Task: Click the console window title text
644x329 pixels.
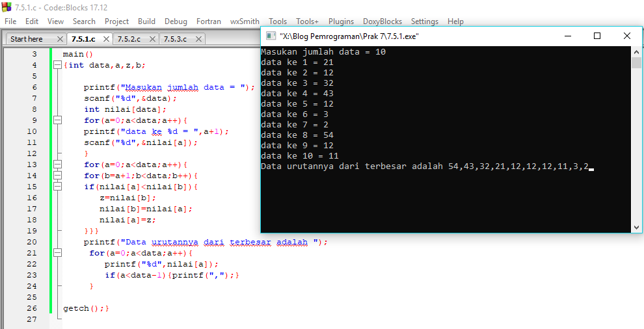Action: point(349,36)
